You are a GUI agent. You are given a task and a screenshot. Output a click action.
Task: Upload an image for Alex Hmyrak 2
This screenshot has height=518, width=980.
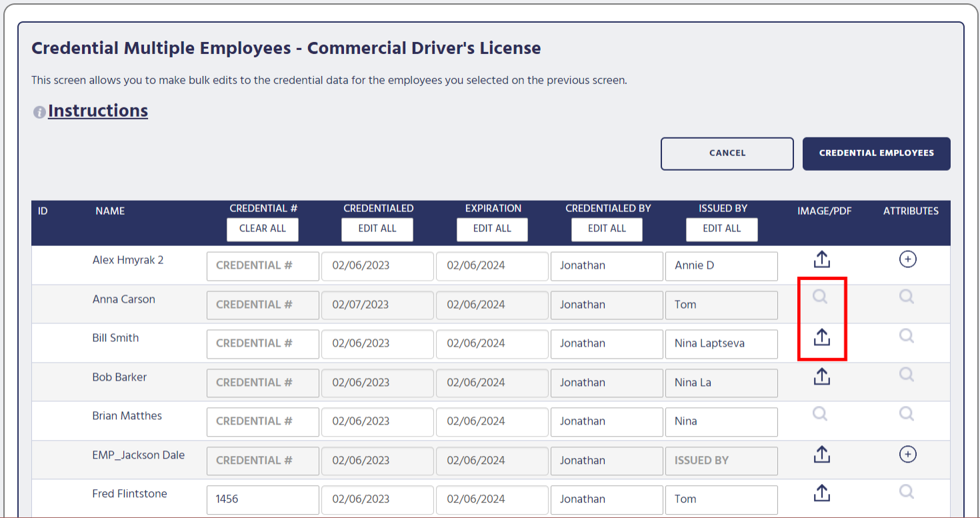click(821, 259)
